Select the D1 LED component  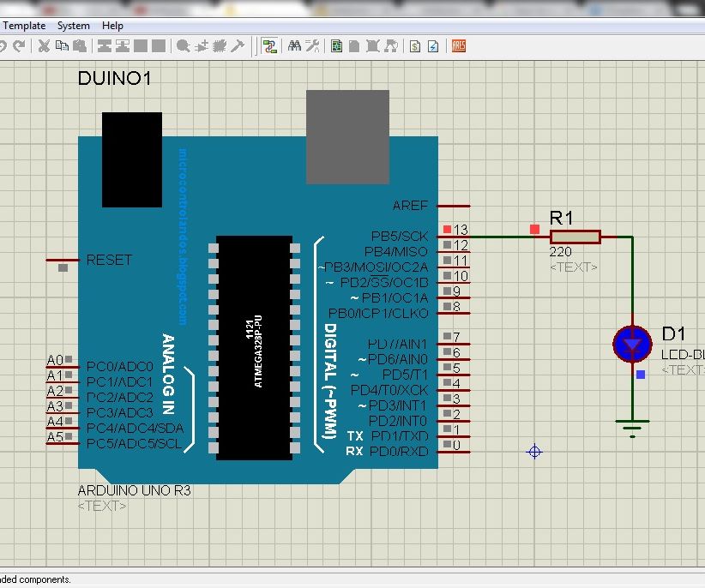click(x=631, y=343)
